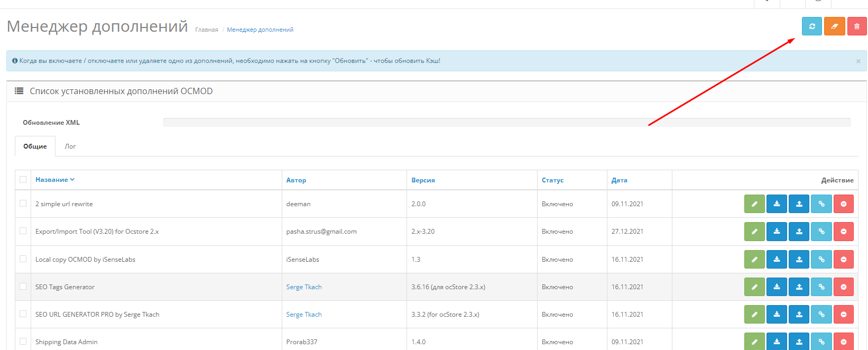Click the blue Refresh modifications button

click(x=811, y=26)
